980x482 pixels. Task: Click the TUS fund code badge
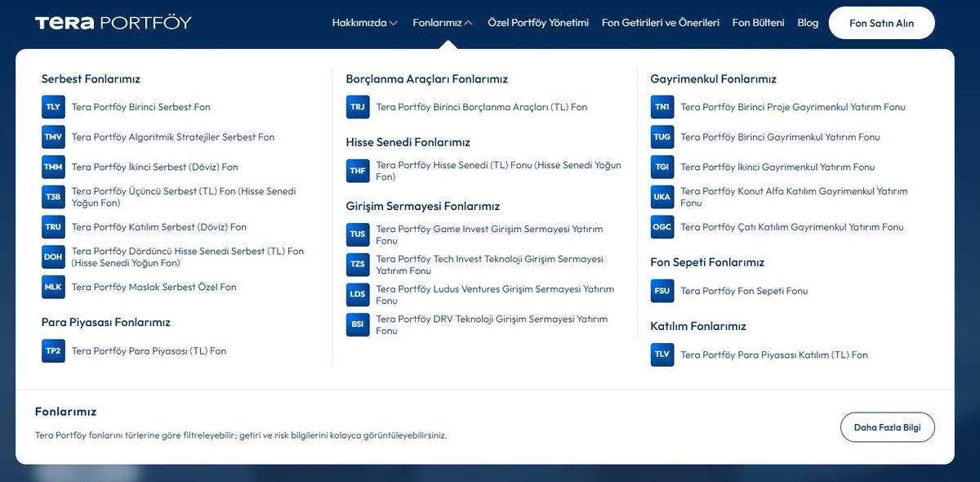tap(358, 234)
